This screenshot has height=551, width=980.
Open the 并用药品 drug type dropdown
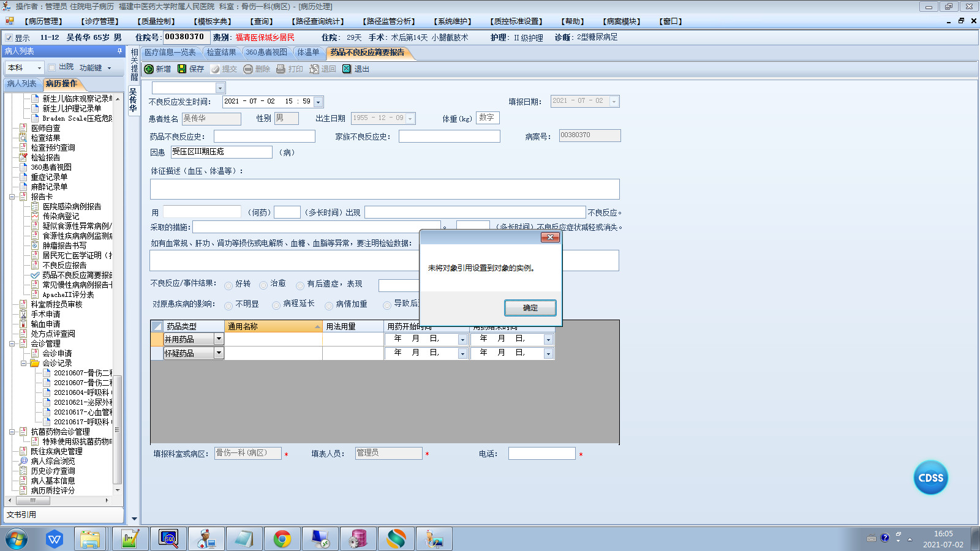[219, 339]
